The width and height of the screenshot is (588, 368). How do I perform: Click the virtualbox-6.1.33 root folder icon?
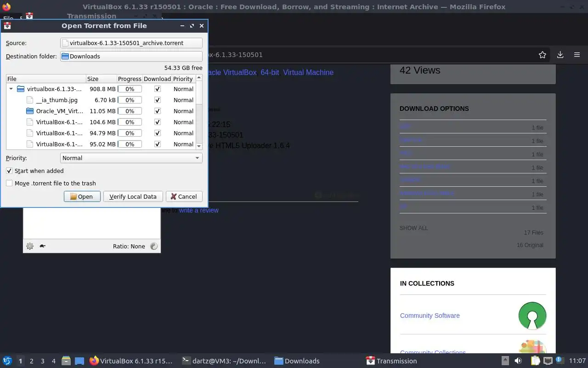click(21, 89)
